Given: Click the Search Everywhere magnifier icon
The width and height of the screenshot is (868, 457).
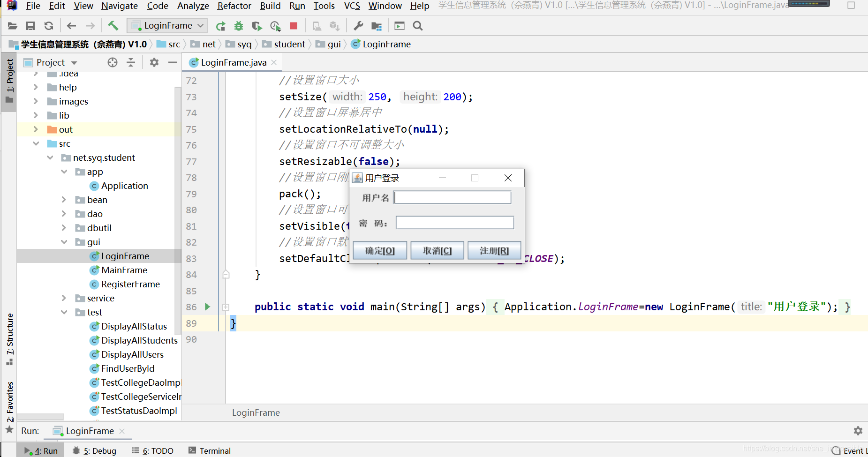Looking at the screenshot, I should pos(418,26).
